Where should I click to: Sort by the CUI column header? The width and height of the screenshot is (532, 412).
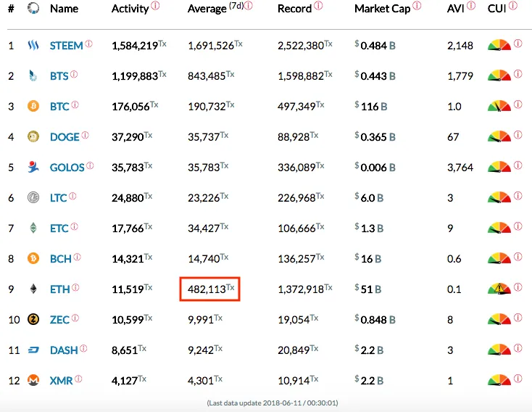pos(496,9)
